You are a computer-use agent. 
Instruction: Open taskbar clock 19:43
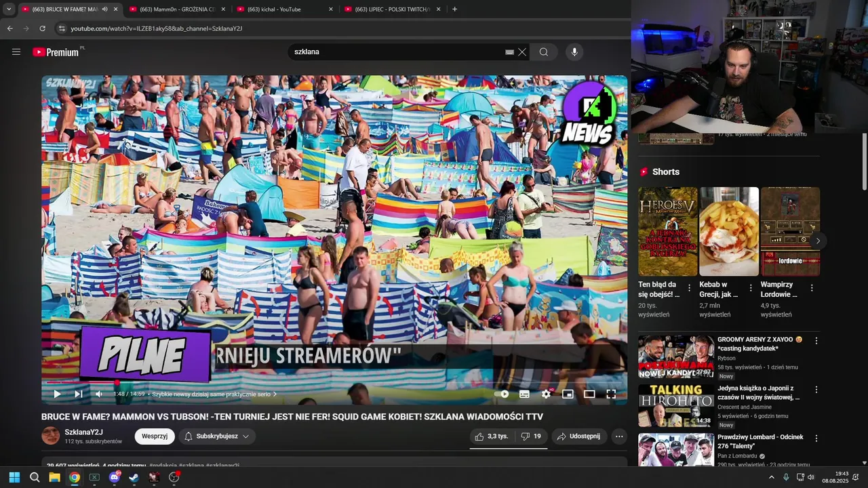[x=835, y=477]
